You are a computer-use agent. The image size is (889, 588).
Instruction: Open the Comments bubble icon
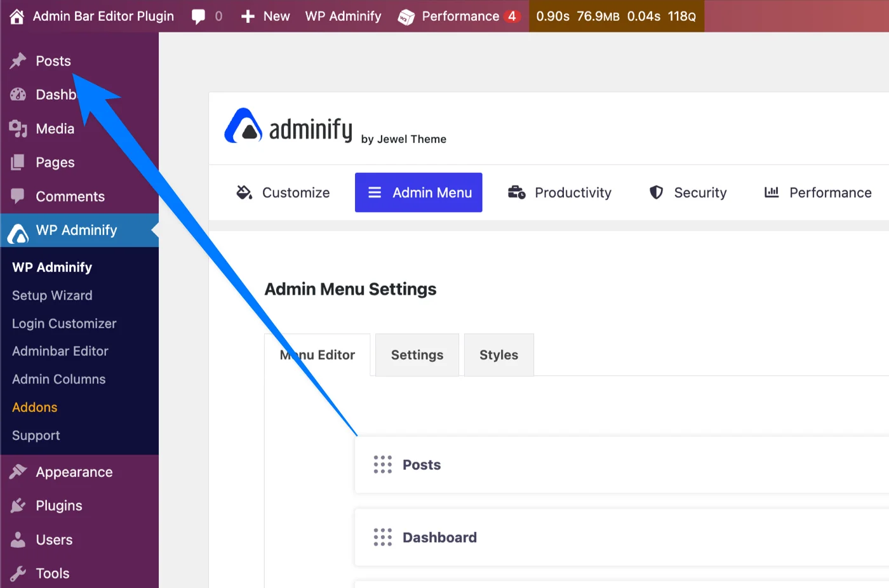(x=17, y=196)
